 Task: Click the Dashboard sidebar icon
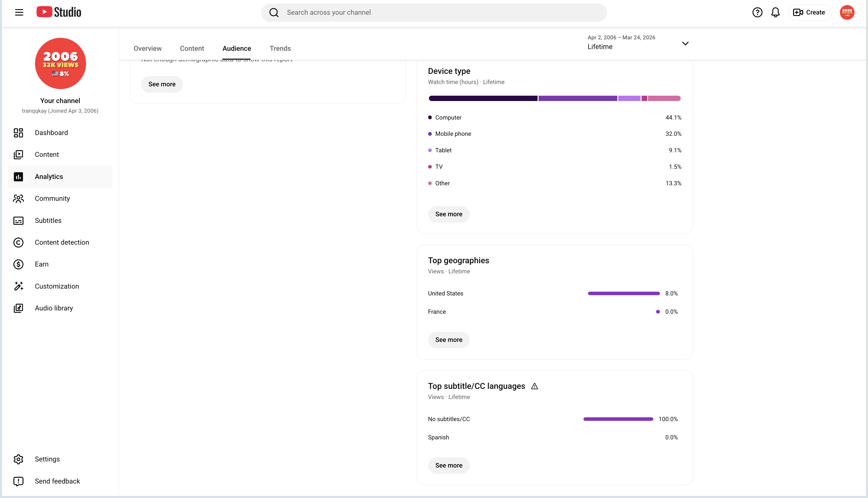coord(19,133)
